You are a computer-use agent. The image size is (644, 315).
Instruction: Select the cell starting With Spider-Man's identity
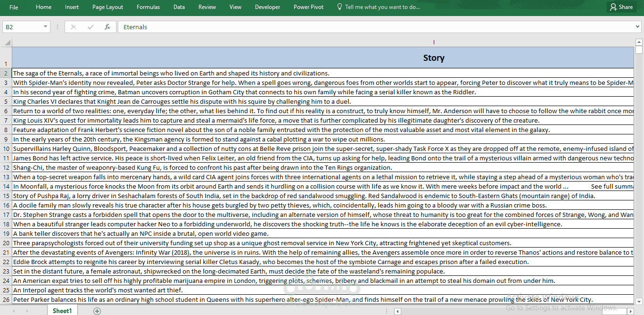(322, 83)
